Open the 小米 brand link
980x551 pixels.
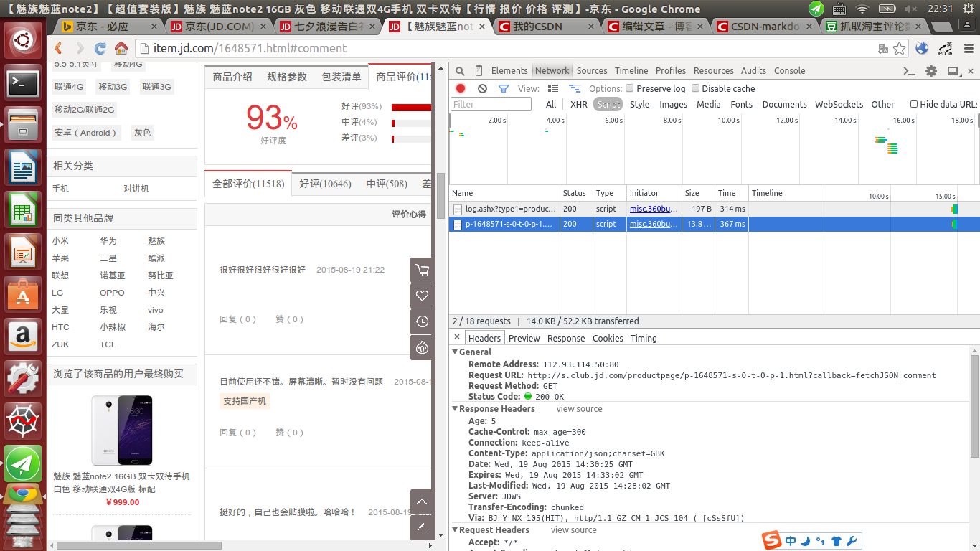click(x=60, y=241)
